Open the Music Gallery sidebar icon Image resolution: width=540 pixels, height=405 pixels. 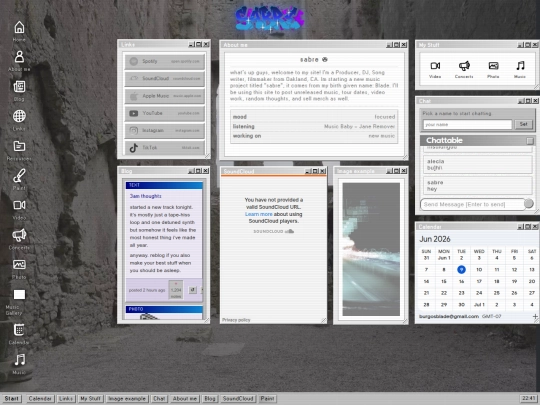tap(19, 294)
